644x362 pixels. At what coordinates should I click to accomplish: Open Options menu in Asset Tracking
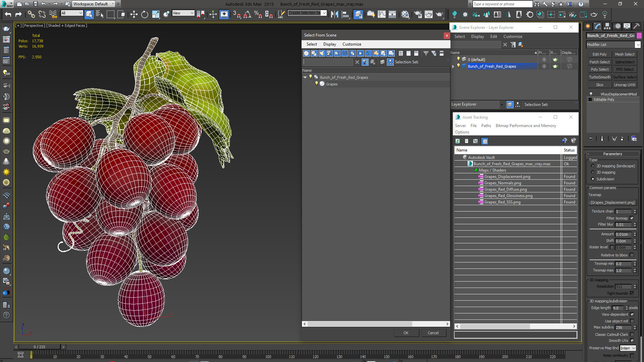[462, 132]
